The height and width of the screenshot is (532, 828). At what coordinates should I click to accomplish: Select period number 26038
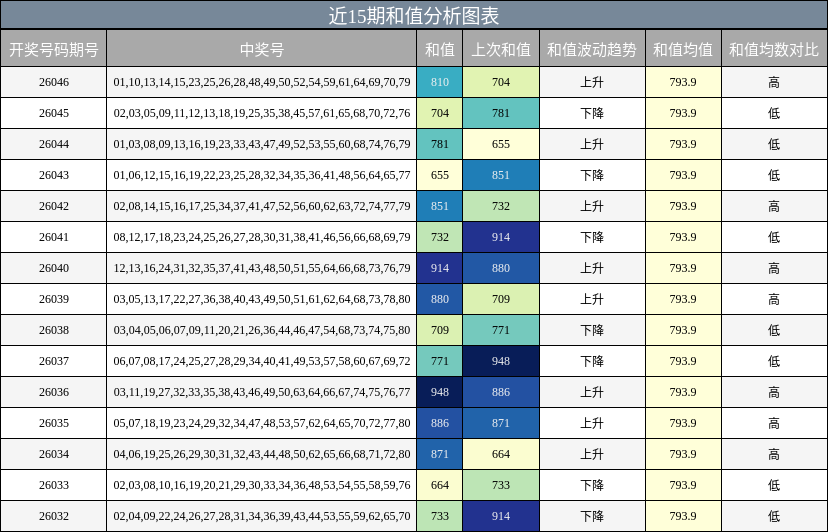(x=54, y=330)
